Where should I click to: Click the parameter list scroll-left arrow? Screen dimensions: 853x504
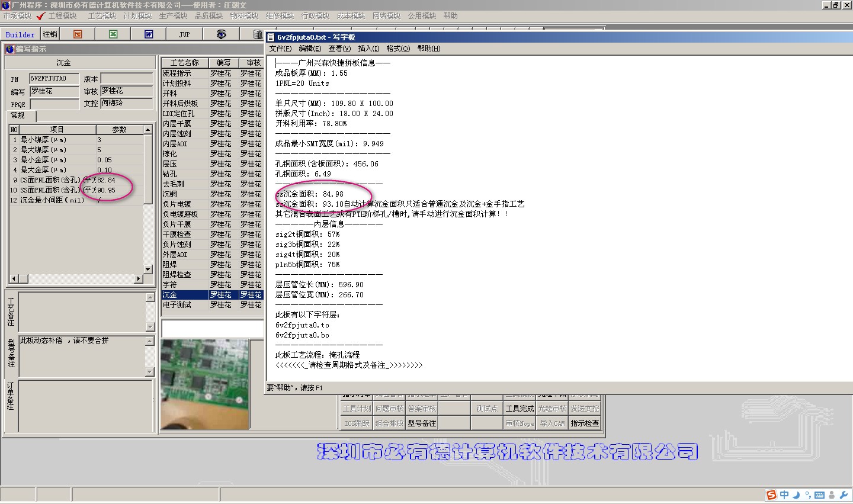[14, 278]
